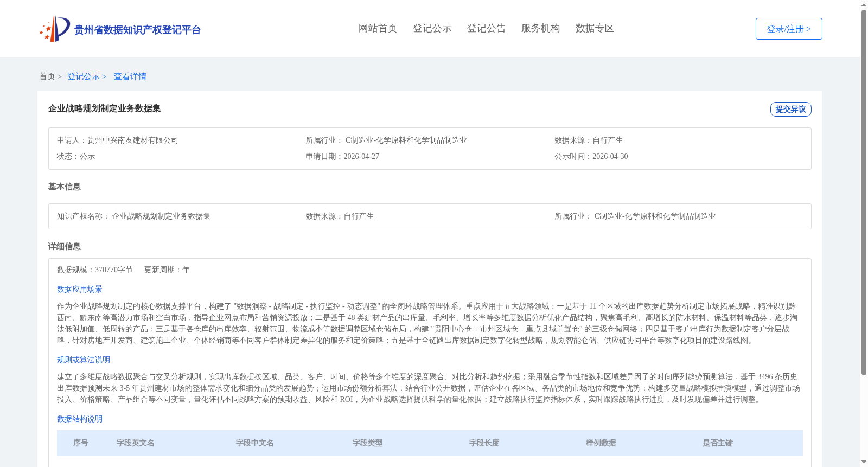Select 知识产权名称 value in 基本信息
This screenshot has height=467, width=868.
point(161,216)
